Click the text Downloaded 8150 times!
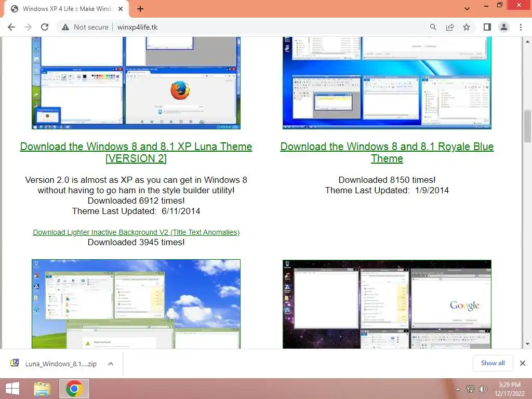The height and width of the screenshot is (399, 532). 387,180
